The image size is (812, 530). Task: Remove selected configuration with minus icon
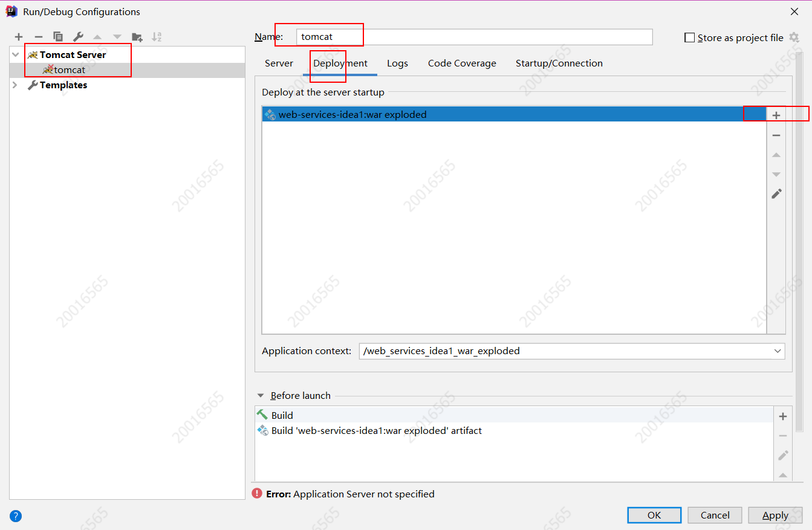click(x=39, y=37)
